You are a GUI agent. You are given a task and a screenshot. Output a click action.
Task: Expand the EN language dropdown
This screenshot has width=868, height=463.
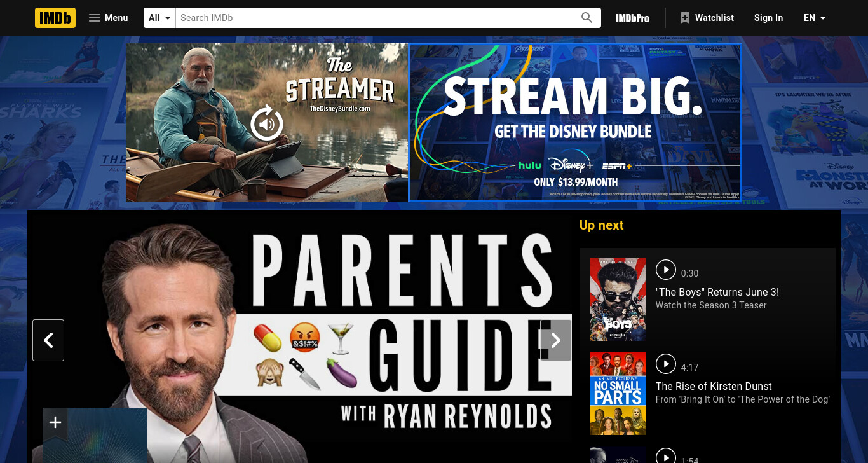[x=815, y=18]
